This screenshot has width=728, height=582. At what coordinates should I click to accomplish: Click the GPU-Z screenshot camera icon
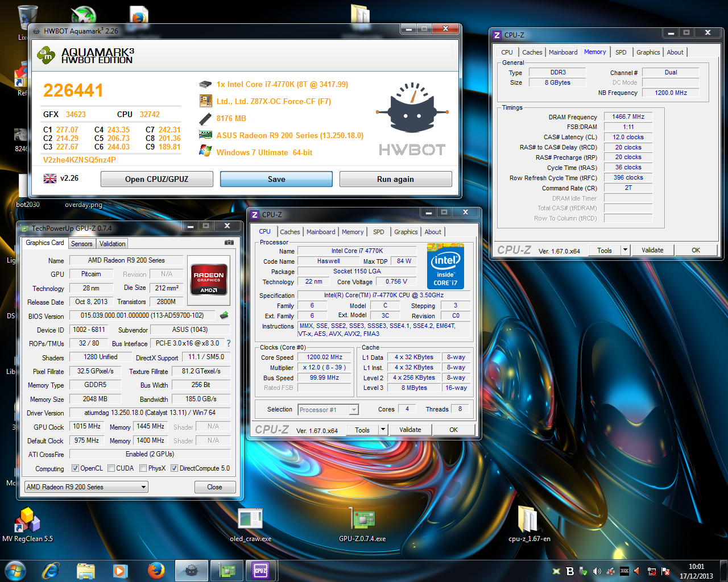click(x=229, y=243)
